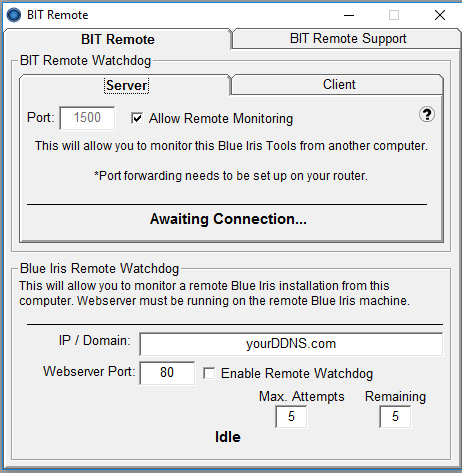Screen dimensions: 462x473
Task: Click the Port field showing 1500
Action: point(87,118)
